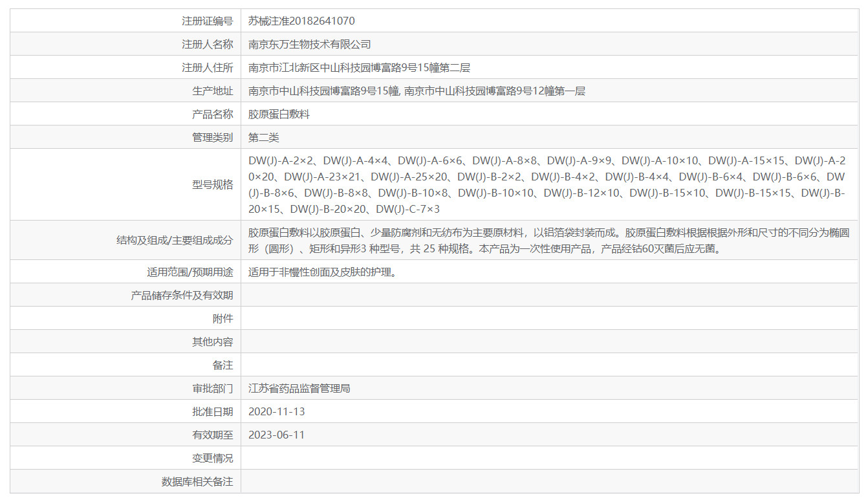The image size is (868, 500).
Task: Click the 注册人住所 label
Action: (x=207, y=67)
